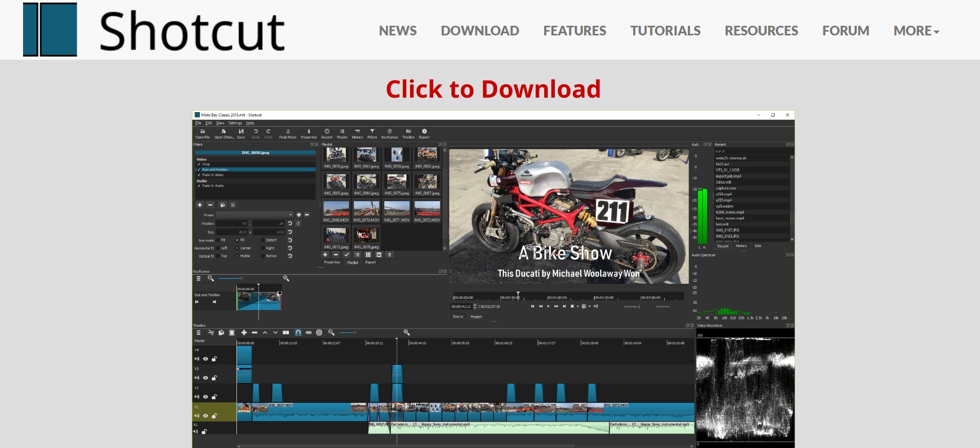Remove the selected filter with minus icon
Image resolution: width=980 pixels, height=448 pixels.
[x=211, y=205]
